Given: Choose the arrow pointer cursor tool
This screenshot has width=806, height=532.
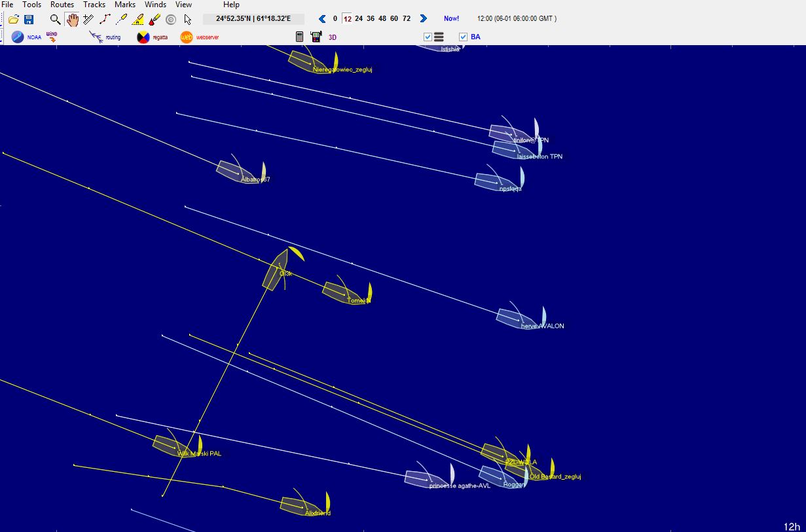Looking at the screenshot, I should tap(188, 20).
